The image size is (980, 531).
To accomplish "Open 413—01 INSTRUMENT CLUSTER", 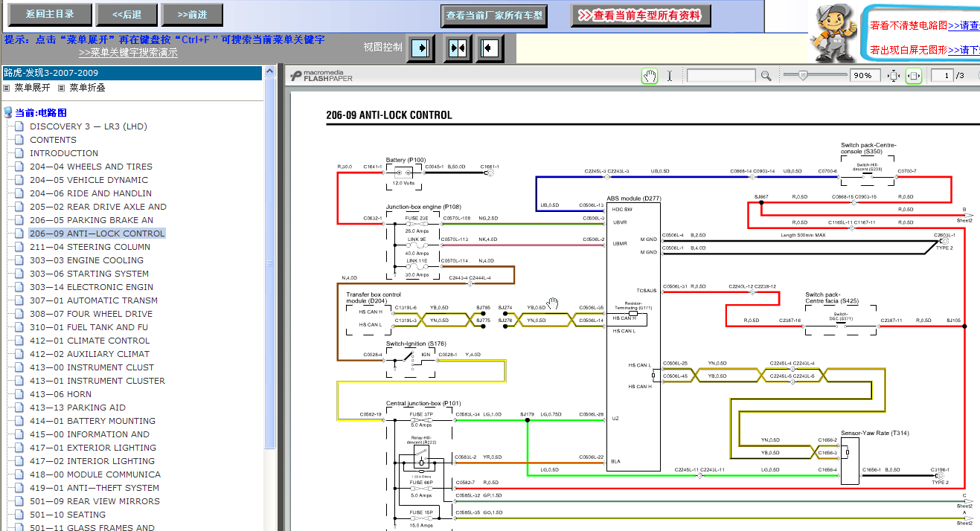I will [x=97, y=381].
